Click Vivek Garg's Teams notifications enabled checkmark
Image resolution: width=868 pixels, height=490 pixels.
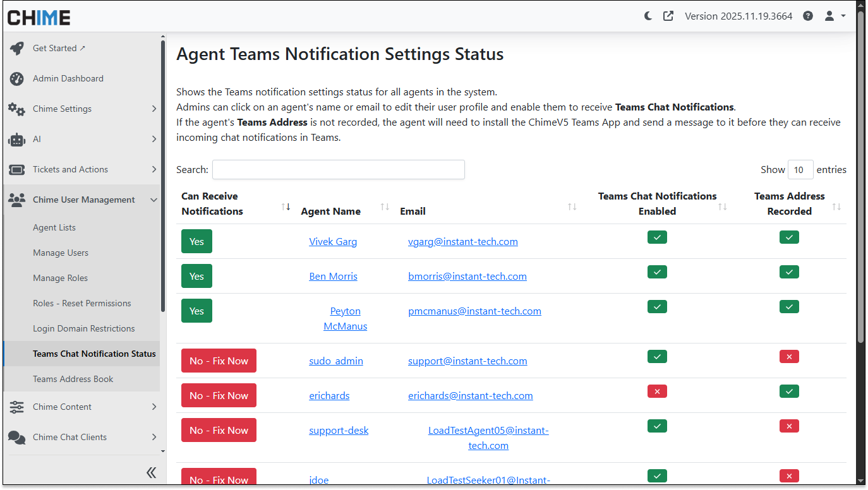[657, 237]
